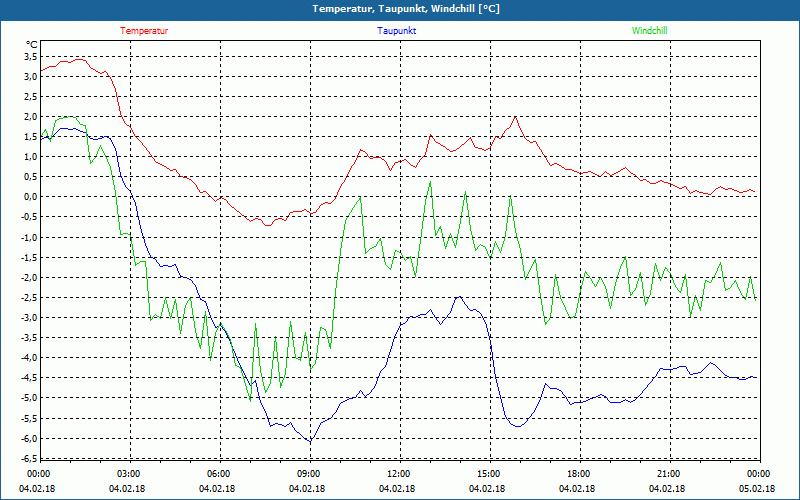
Task: Click the green windchill peak near 13:00
Action: point(430,182)
